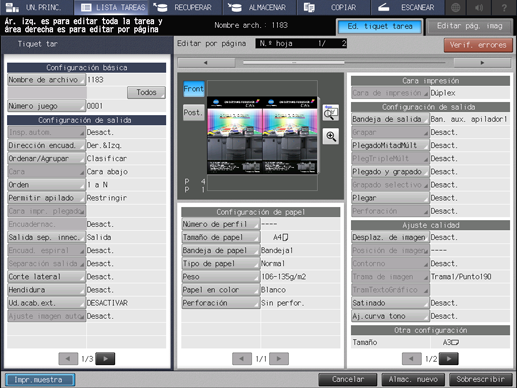The image size is (517, 388).
Task: Open the ALMACENAR tab
Action: pyautogui.click(x=260, y=7)
